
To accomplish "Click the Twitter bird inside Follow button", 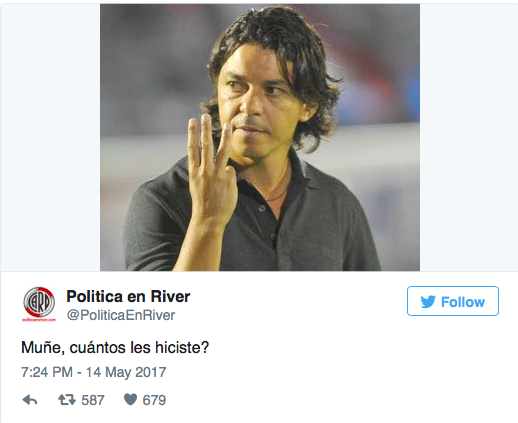I will (428, 302).
